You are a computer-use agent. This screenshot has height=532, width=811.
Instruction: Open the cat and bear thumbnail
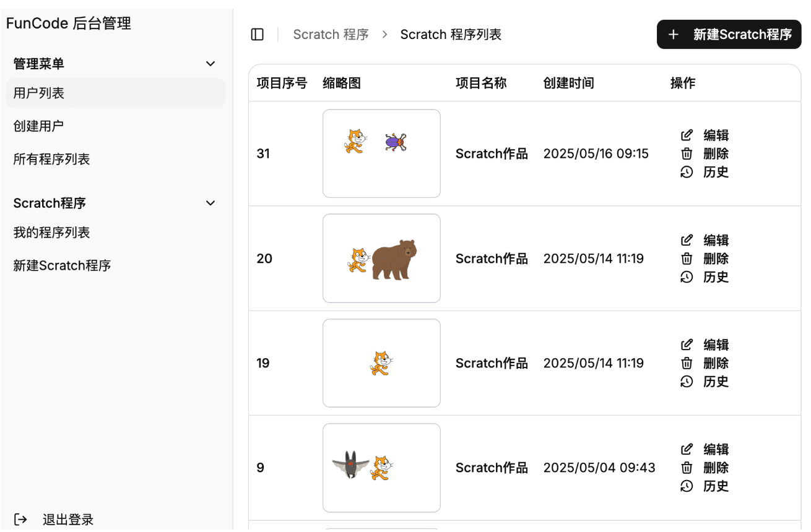coord(381,259)
